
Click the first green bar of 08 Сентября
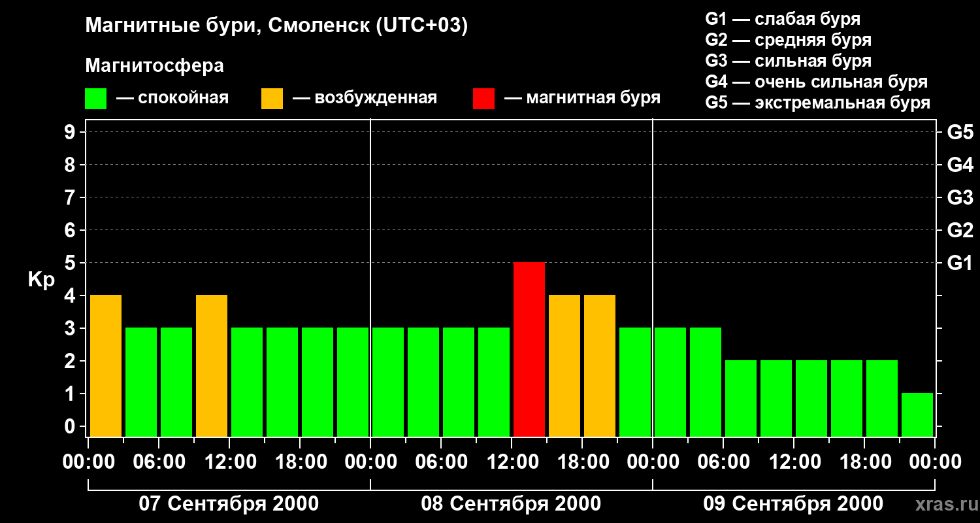388,382
